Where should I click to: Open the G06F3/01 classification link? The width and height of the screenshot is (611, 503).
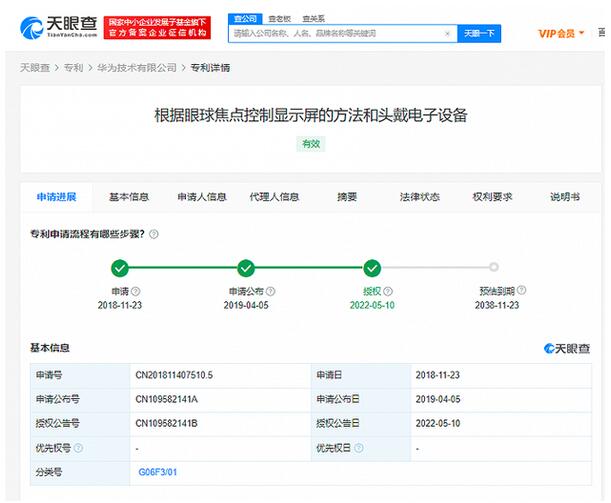[x=157, y=472]
